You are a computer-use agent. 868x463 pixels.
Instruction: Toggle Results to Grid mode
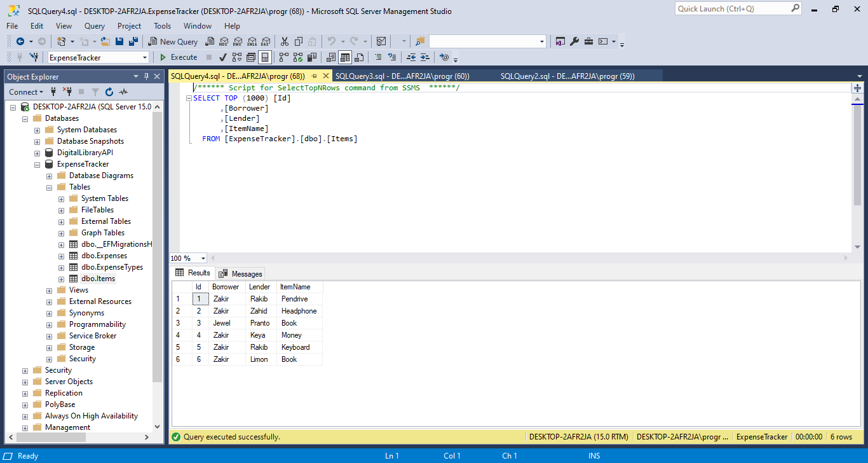pos(345,57)
